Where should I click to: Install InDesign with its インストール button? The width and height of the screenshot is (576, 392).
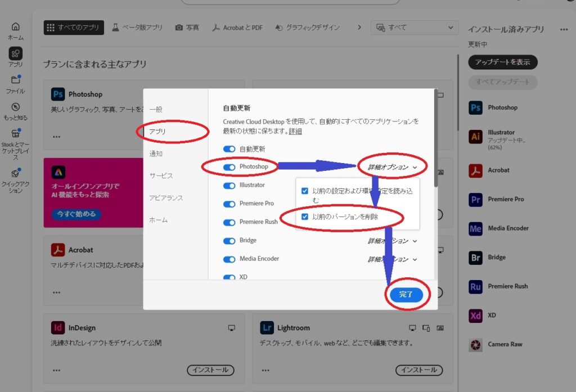[210, 370]
